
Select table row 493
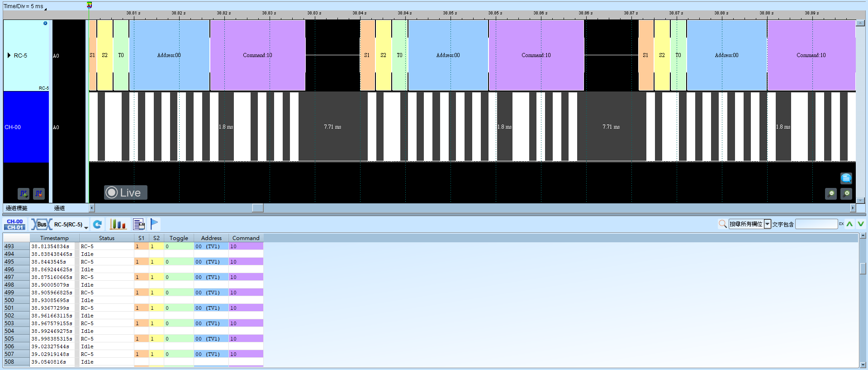[x=16, y=246]
